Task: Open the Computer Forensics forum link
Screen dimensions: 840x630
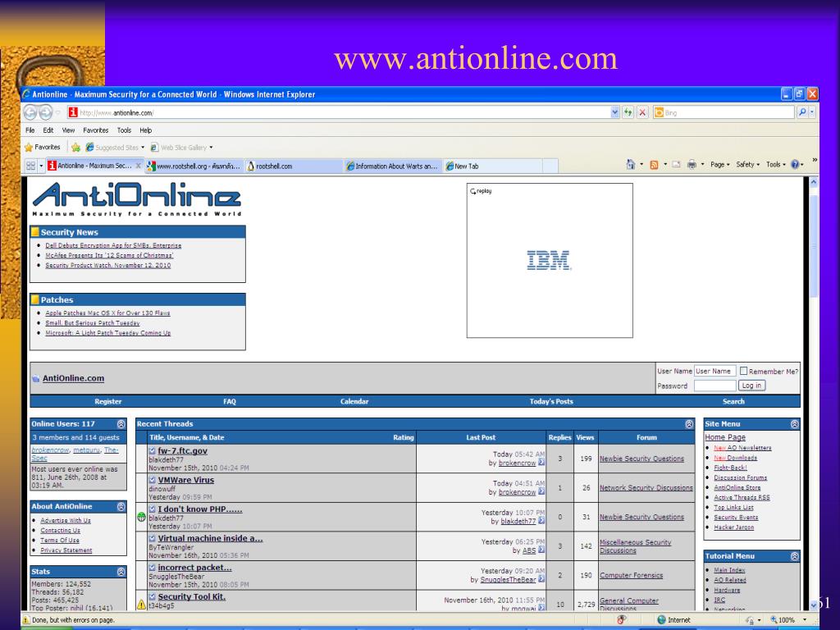Action: [x=631, y=575]
